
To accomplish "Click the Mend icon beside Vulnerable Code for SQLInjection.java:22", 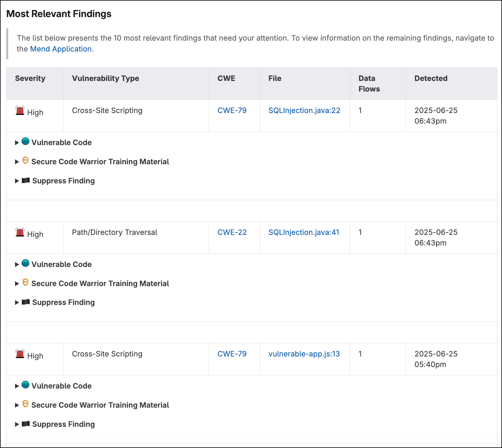I will [x=26, y=142].
